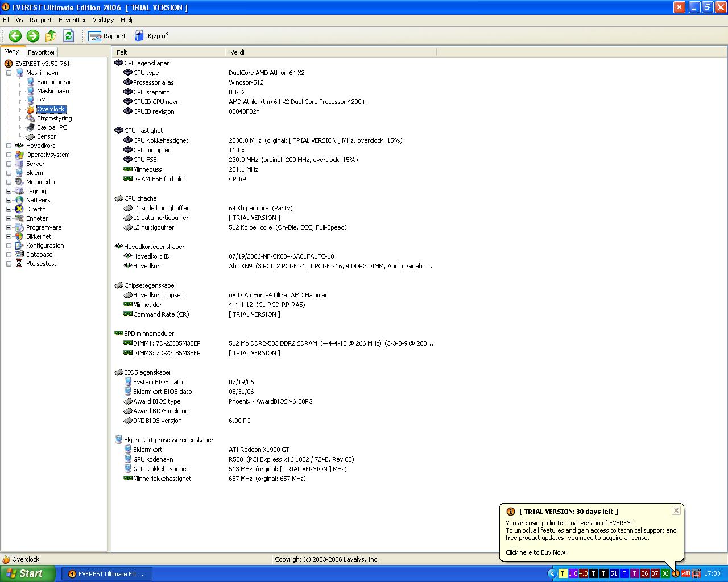Expand the Lagring tree node

pyautogui.click(x=9, y=191)
